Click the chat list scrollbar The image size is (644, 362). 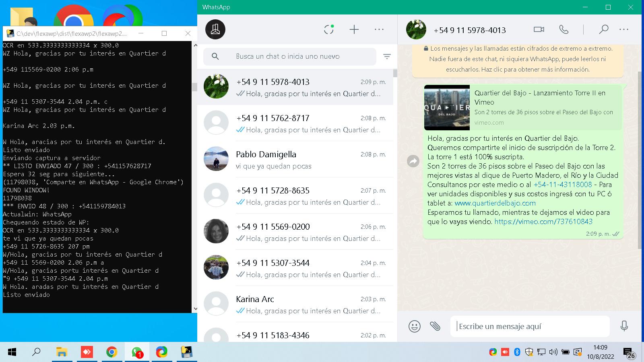click(x=395, y=73)
